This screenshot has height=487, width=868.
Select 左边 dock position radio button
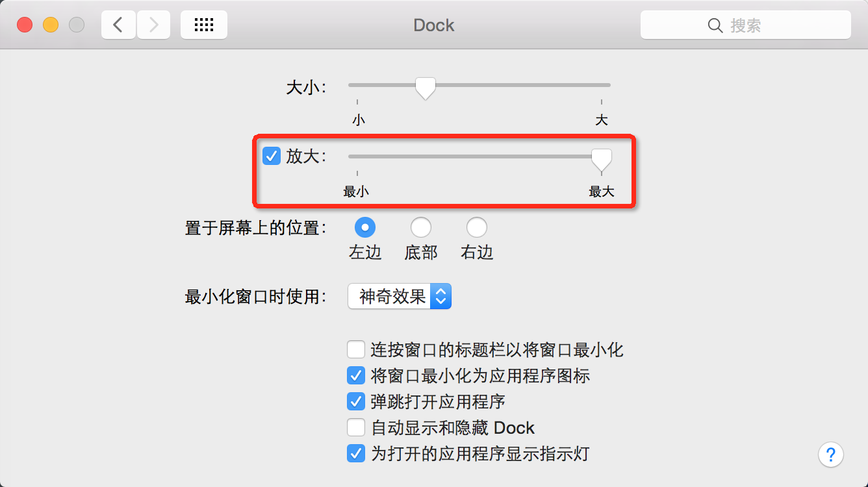(x=365, y=227)
